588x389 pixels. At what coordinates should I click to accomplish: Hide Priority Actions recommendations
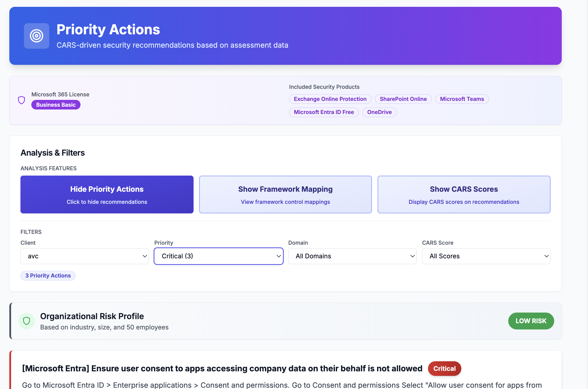(x=107, y=194)
